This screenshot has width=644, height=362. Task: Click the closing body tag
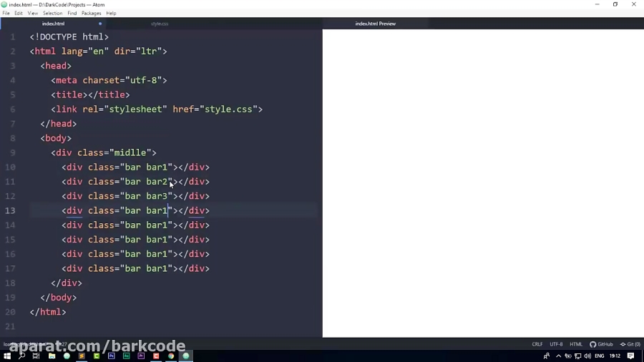(59, 298)
